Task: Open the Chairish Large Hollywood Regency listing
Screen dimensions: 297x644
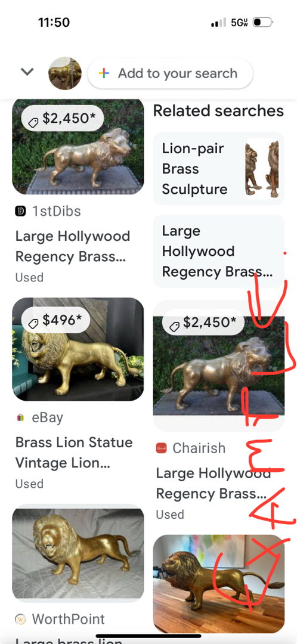Action: click(x=213, y=484)
